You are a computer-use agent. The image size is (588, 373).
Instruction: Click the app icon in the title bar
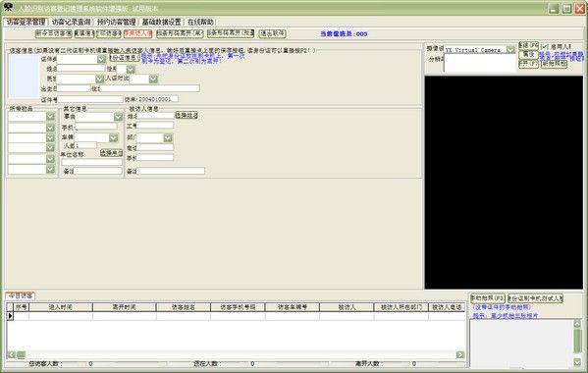pyautogui.click(x=7, y=7)
